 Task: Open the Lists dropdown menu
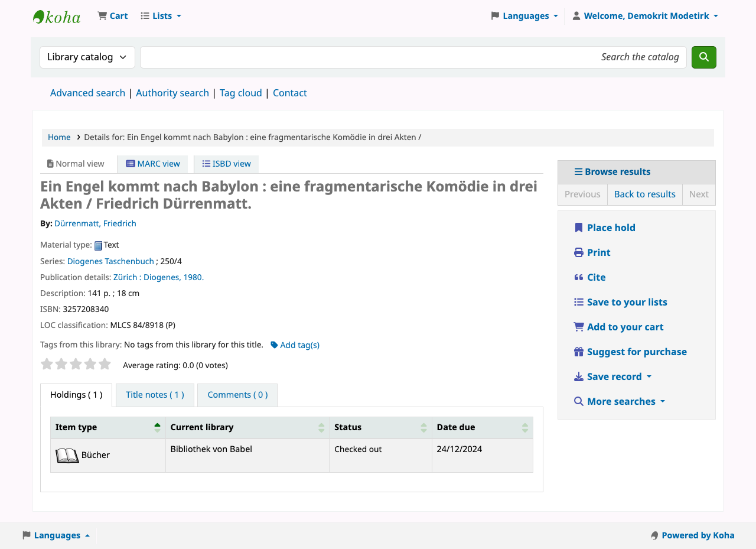click(x=161, y=16)
